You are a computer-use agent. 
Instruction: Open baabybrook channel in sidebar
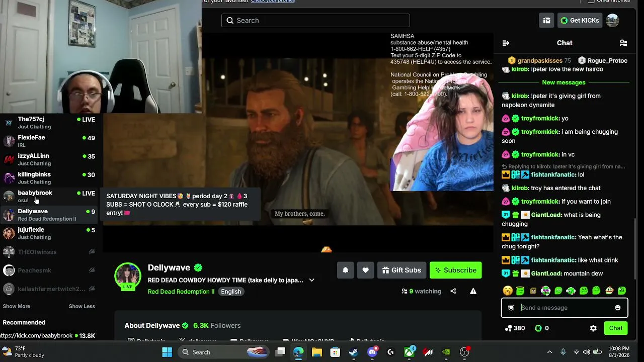pos(49,197)
